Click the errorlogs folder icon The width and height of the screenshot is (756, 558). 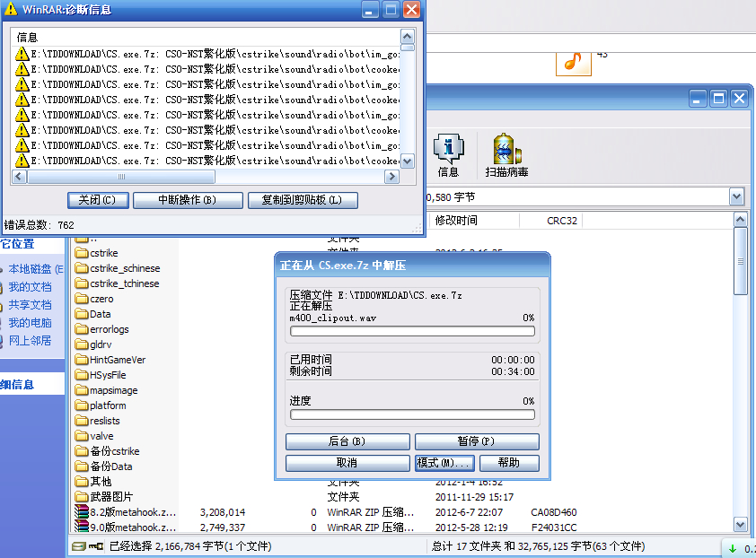coord(82,329)
